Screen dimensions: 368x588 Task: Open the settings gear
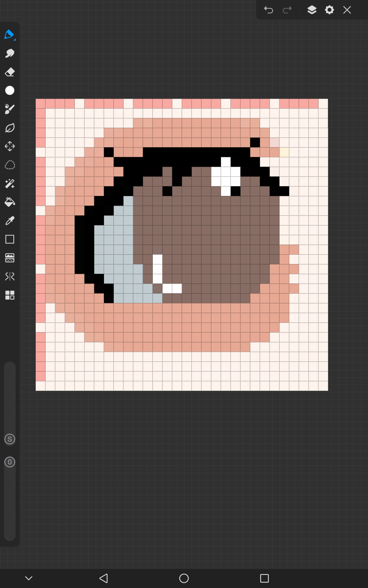pyautogui.click(x=329, y=10)
